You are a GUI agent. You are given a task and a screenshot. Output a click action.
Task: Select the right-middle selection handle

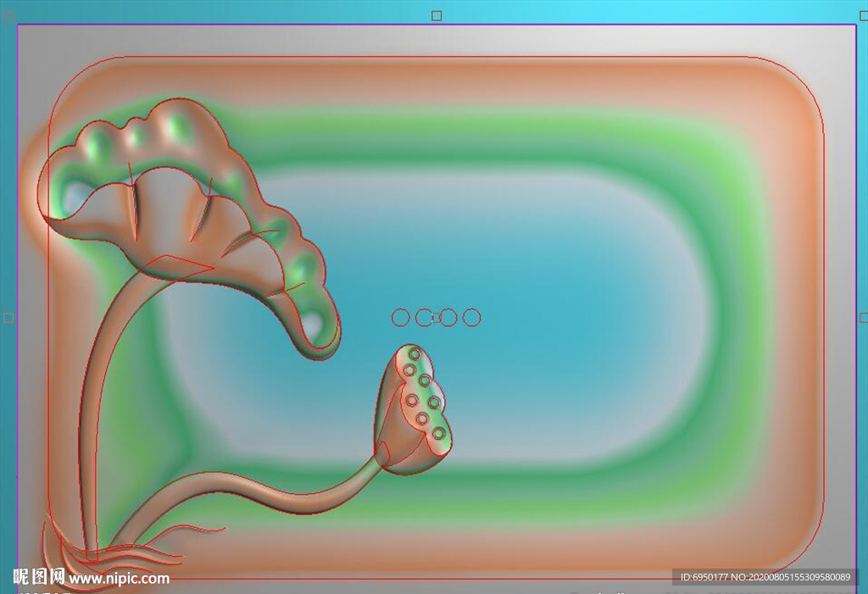click(864, 318)
